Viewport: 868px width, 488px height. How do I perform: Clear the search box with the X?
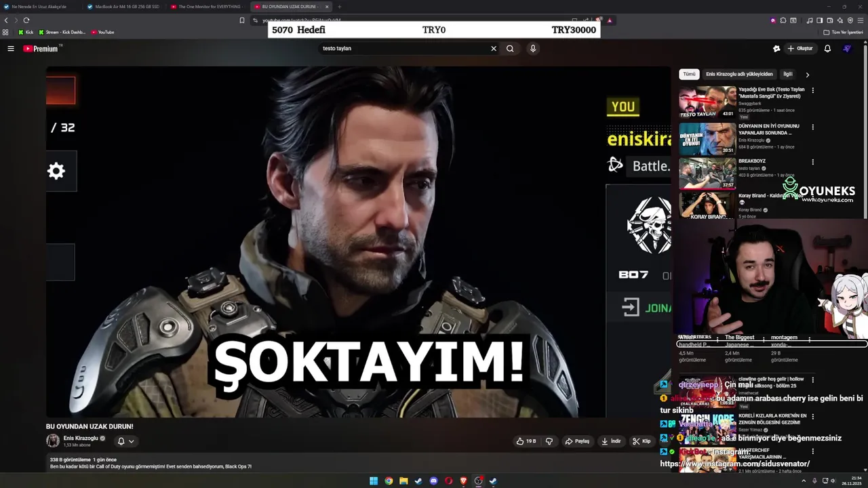[x=494, y=48]
